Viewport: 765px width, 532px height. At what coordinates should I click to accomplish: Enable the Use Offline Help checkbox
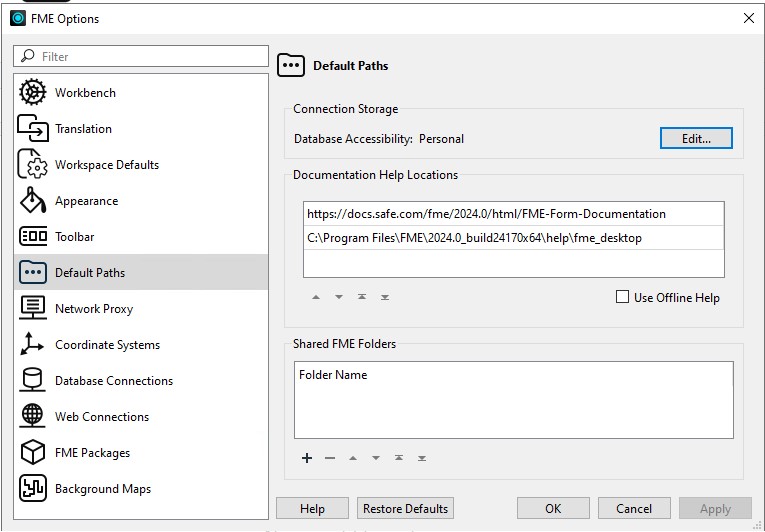click(x=622, y=297)
